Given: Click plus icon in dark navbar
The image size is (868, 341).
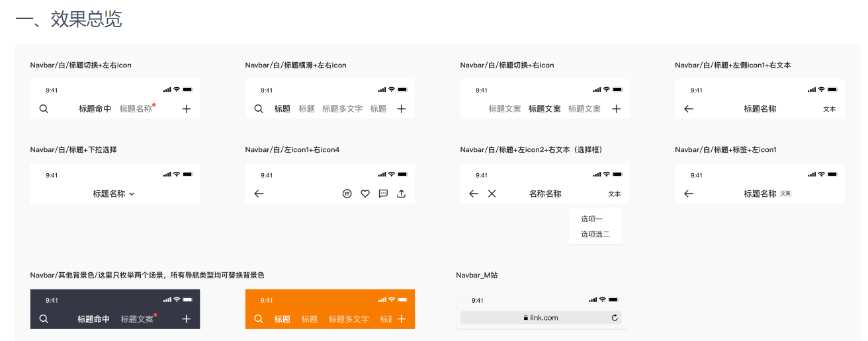Looking at the screenshot, I should [x=187, y=319].
